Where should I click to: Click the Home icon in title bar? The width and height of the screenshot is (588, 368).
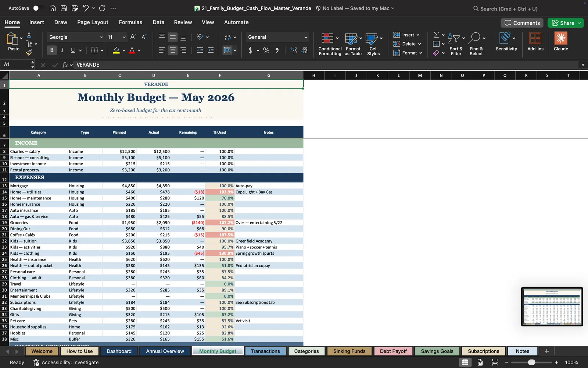click(x=53, y=8)
